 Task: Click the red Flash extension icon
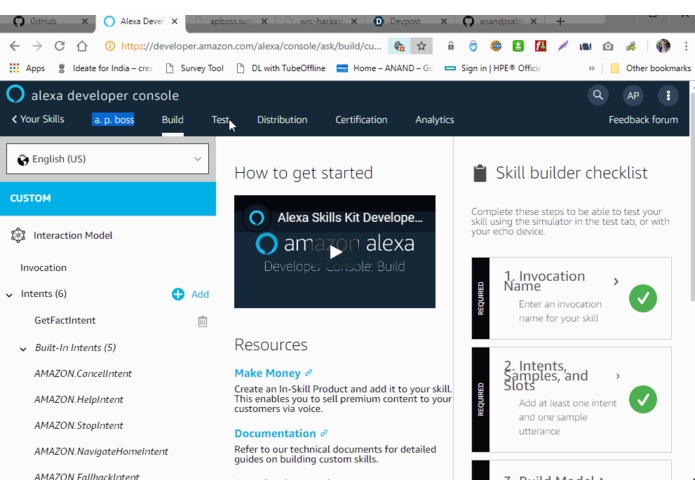[x=540, y=46]
